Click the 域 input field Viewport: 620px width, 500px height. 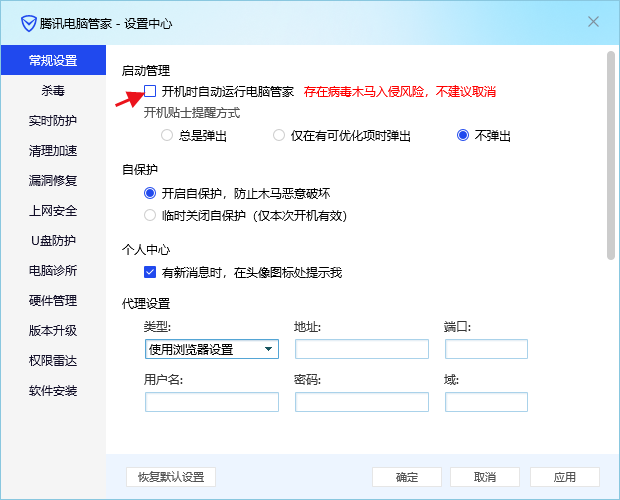(x=486, y=402)
